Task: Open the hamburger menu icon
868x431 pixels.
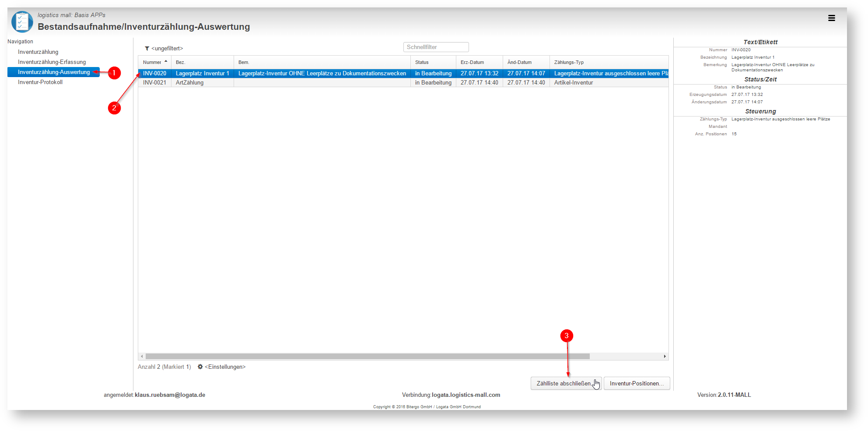Action: tap(831, 18)
